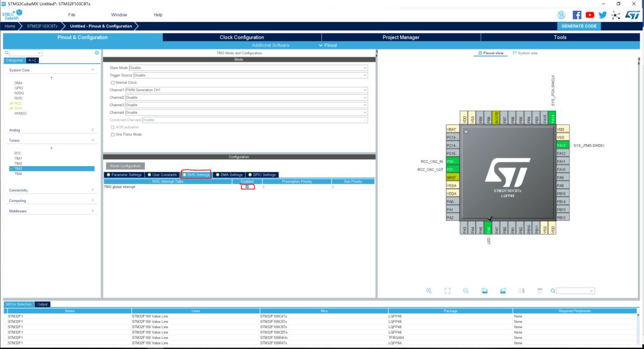This screenshot has height=349, width=644.
Task: Open the categories settings gear icon
Action: [97, 53]
